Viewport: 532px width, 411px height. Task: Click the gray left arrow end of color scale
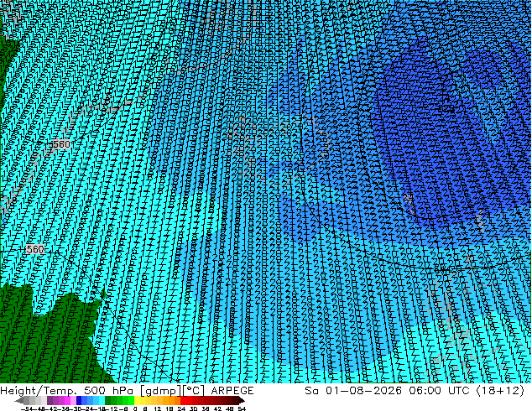point(19,401)
